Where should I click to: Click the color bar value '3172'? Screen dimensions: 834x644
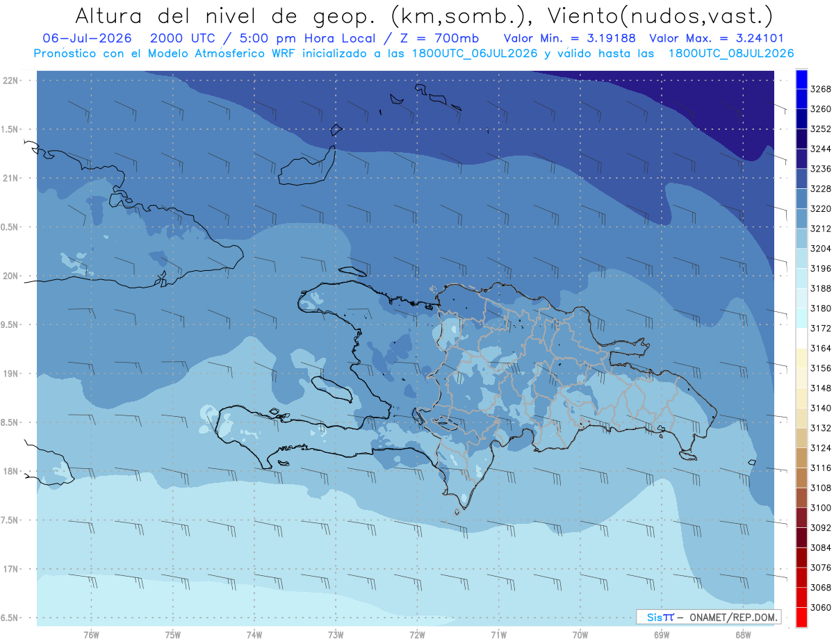pos(821,328)
